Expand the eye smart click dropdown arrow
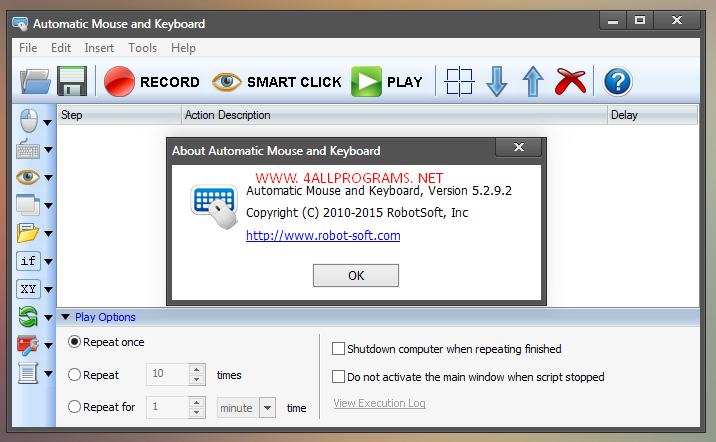 tap(48, 178)
